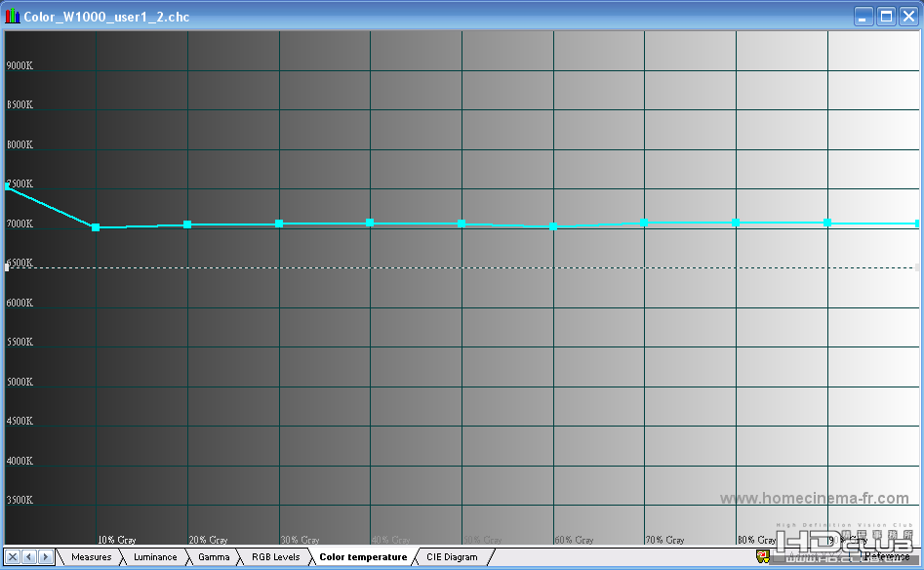Viewport: 924px width, 570px height.
Task: Close the Color_W1000_user1_2.chc window
Action: pos(908,17)
